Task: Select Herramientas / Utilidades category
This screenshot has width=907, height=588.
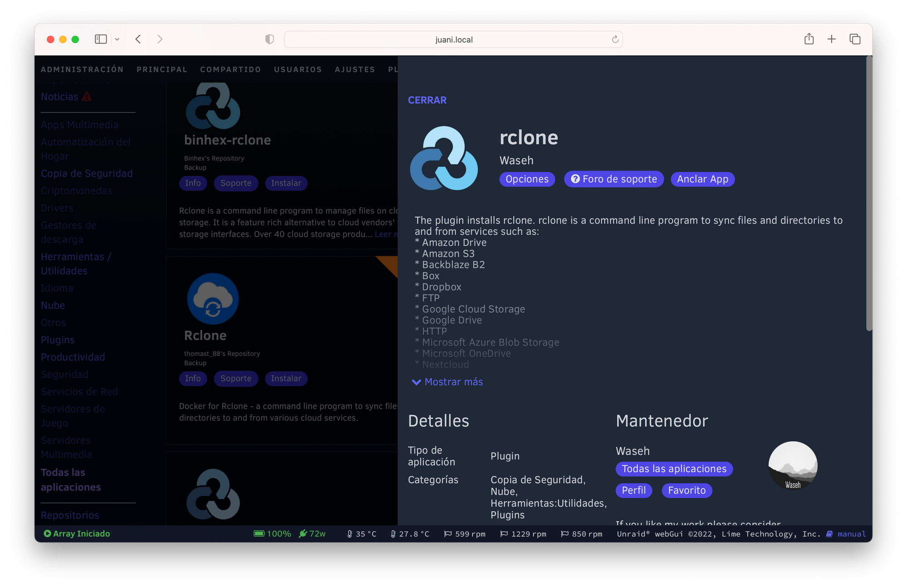Action: pyautogui.click(x=76, y=263)
